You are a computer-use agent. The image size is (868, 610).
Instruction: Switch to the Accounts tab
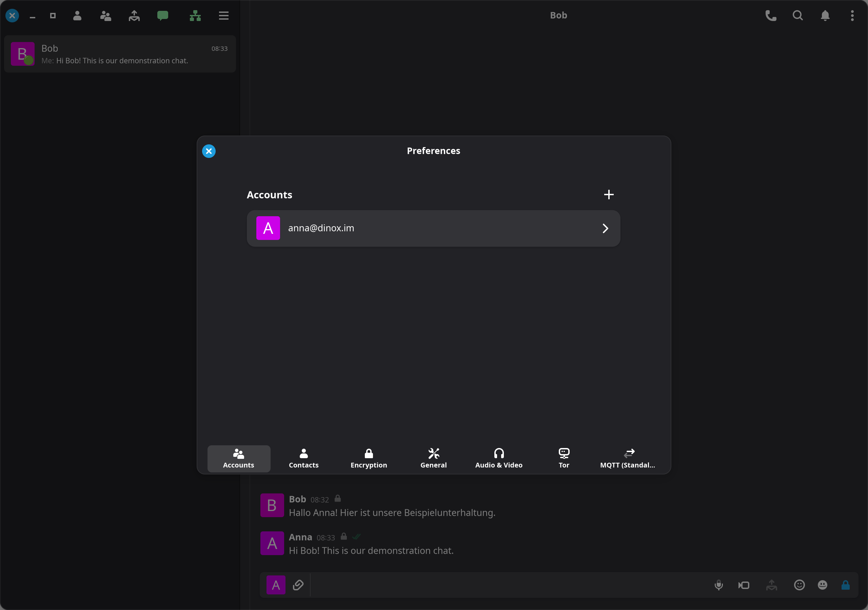pos(239,459)
